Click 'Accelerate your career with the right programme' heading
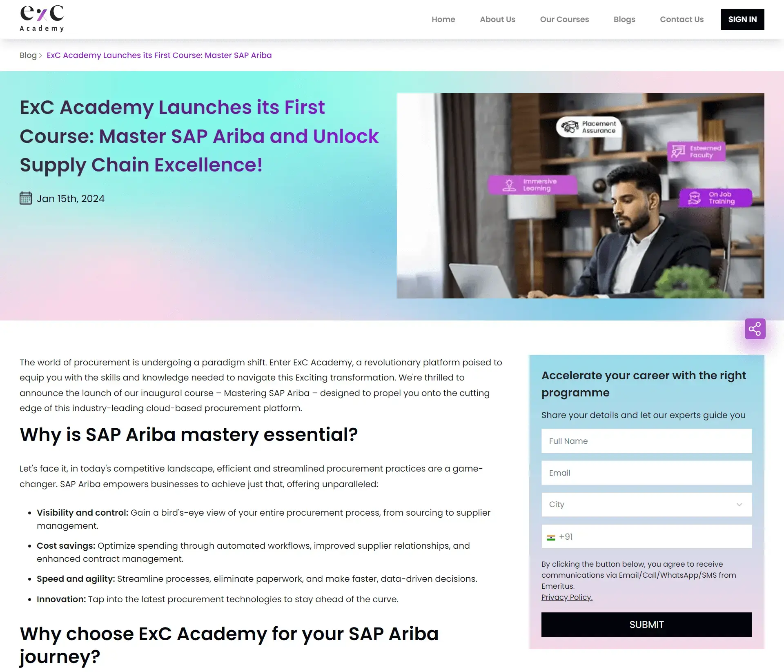 [644, 384]
